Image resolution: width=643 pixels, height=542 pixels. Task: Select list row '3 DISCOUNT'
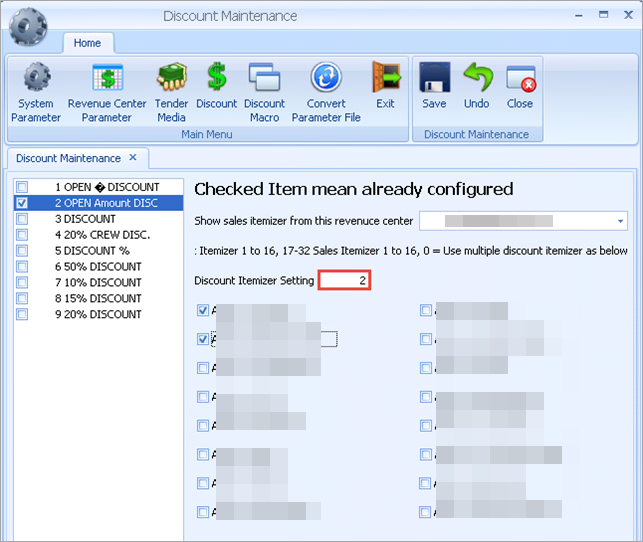(x=98, y=219)
